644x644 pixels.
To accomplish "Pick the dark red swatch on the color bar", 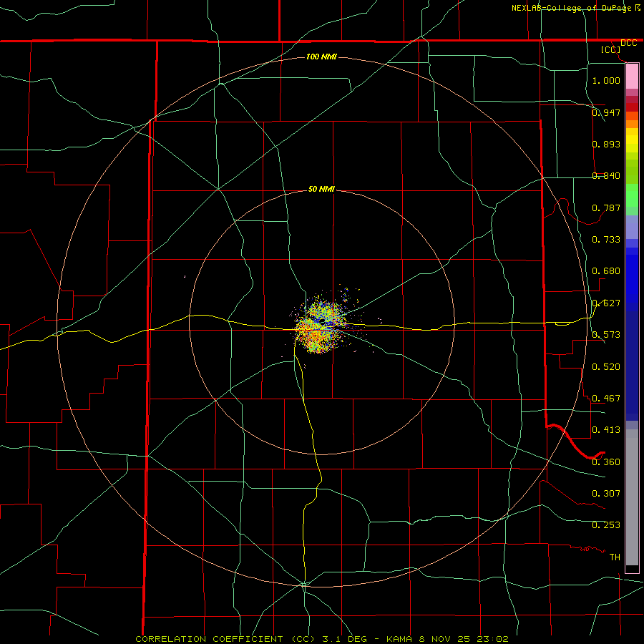I will tap(632, 107).
